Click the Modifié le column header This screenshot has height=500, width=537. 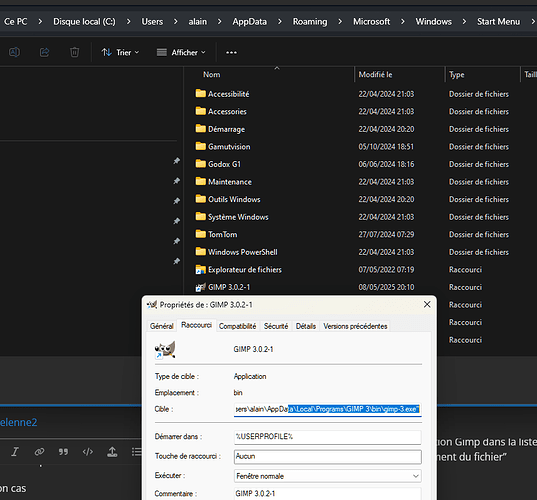(375, 75)
